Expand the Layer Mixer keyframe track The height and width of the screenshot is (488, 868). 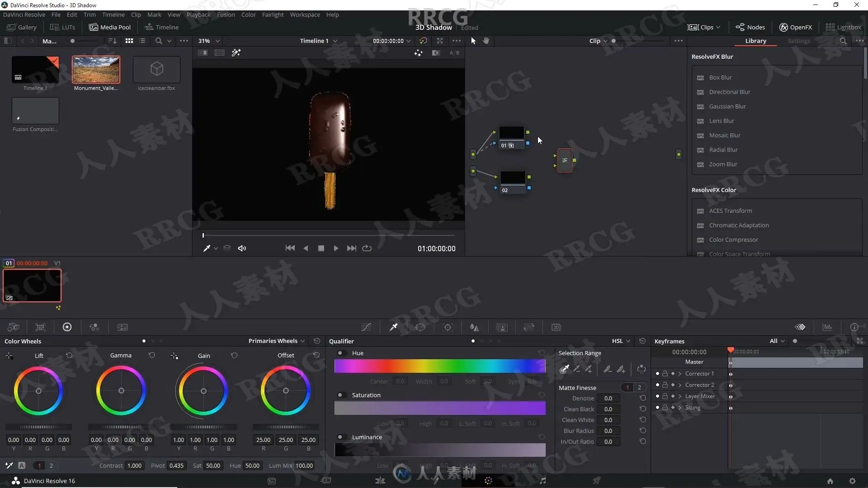(680, 396)
